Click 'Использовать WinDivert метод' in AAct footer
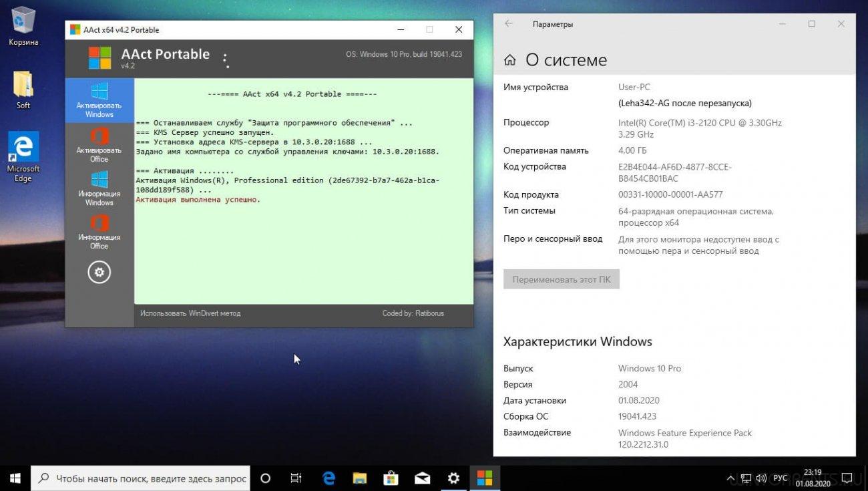868x491 pixels. pos(190,313)
